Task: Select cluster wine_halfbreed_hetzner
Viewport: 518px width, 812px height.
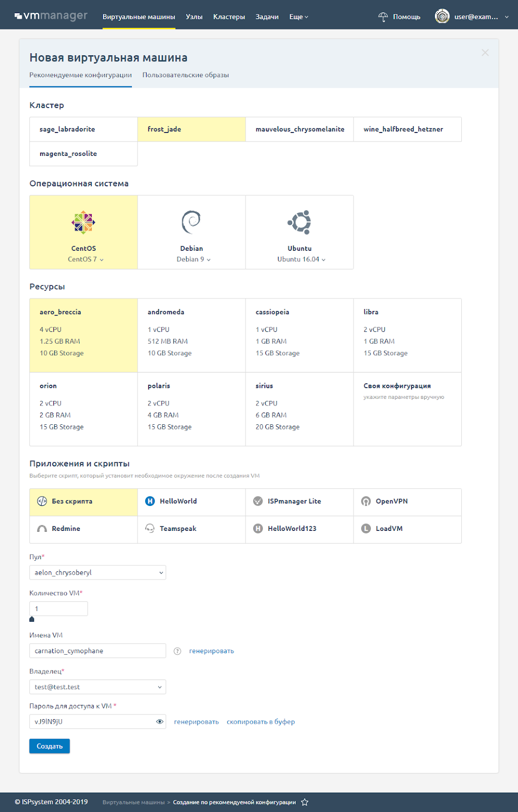Action: point(407,129)
